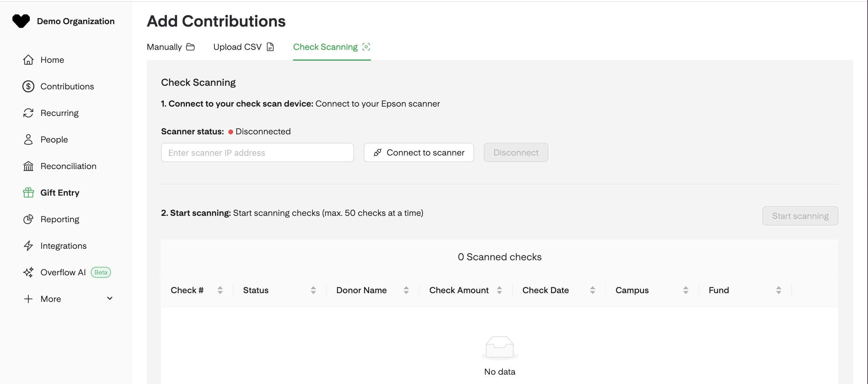Click the Disconnect button

click(515, 152)
